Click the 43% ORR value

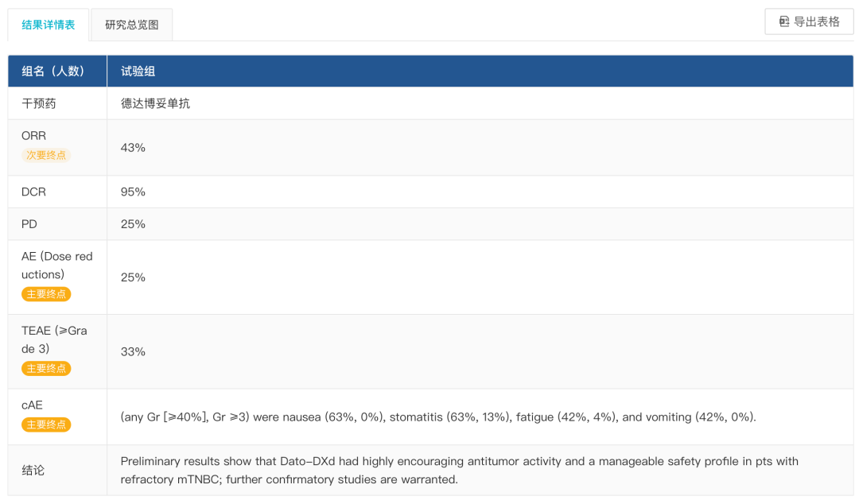click(133, 148)
